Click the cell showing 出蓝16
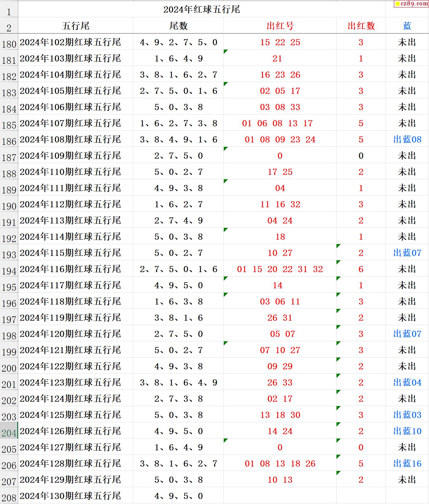Viewport: 429px width, 504px height. [x=407, y=463]
